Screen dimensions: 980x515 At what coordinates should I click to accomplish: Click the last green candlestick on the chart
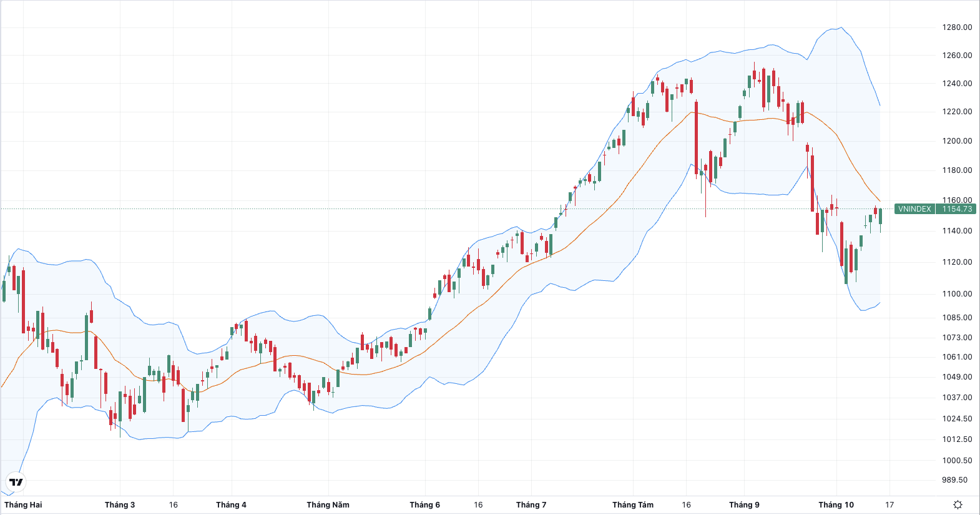[x=880, y=217]
